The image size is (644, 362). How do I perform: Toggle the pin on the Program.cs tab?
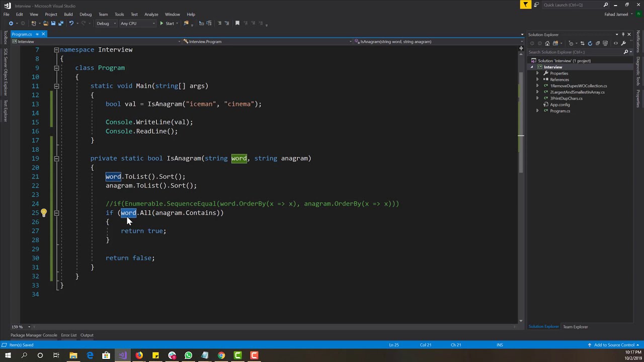click(36, 34)
